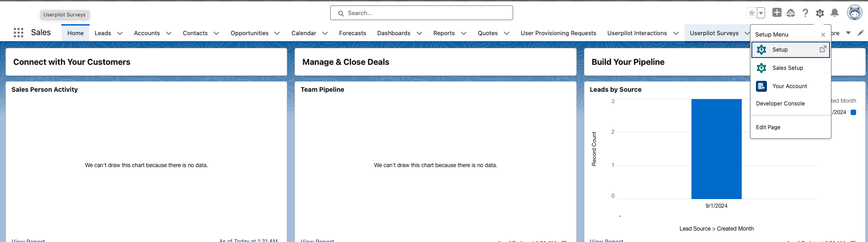
Task: Expand the Reports tab chevron
Action: point(464,33)
